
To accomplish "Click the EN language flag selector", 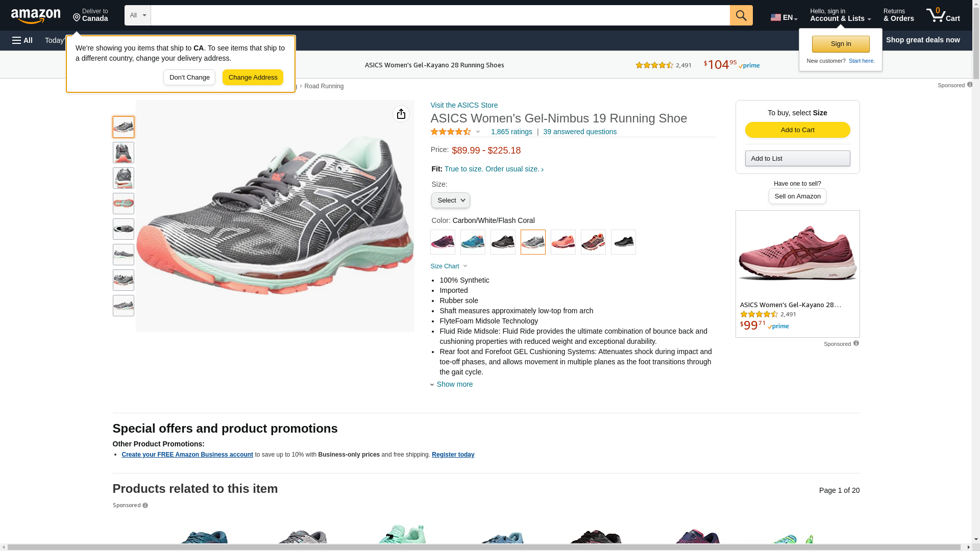I will (783, 17).
